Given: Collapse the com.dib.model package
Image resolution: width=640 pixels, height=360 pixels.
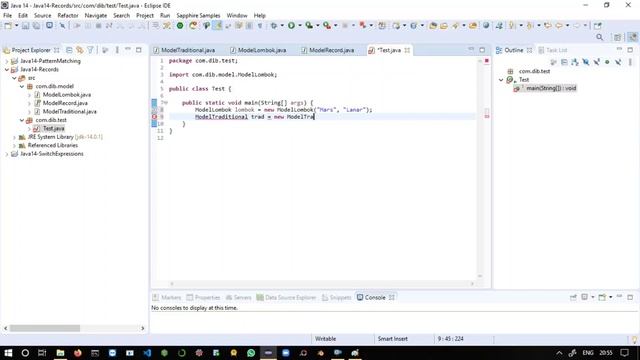Looking at the screenshot, I should coord(22,87).
